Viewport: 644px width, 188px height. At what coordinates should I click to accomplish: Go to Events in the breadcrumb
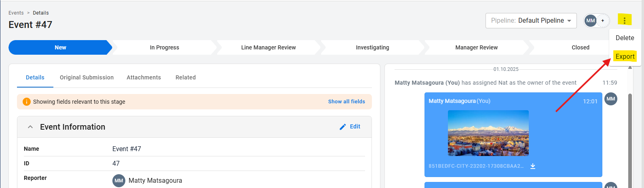(16, 13)
